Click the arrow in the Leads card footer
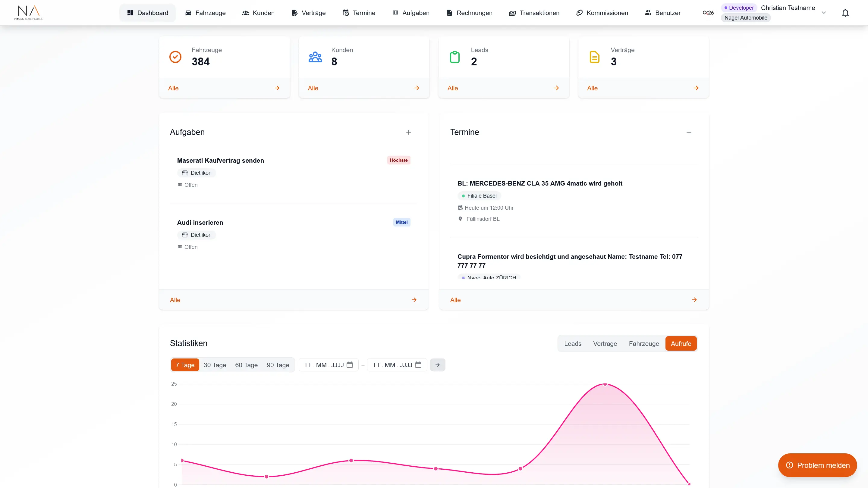This screenshot has height=488, width=868. tap(556, 88)
